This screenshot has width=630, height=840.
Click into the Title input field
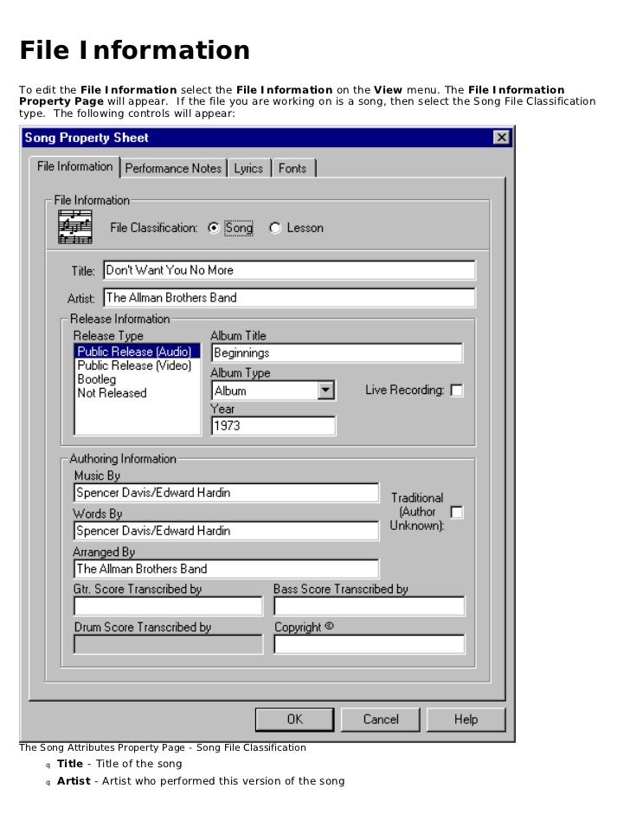[289, 270]
